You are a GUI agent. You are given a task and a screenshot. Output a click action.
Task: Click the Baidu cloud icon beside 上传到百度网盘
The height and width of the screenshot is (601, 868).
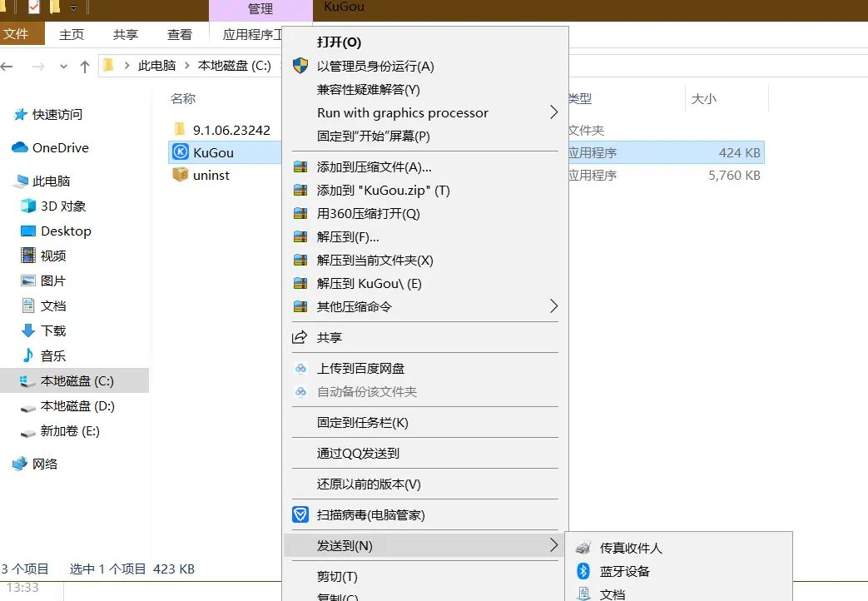pos(300,369)
